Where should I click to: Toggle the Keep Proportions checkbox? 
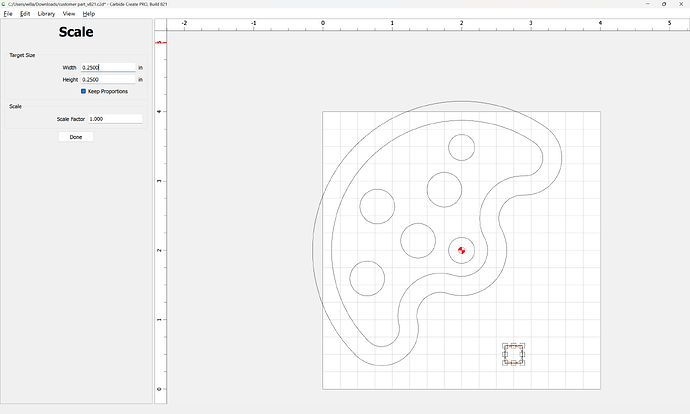pyautogui.click(x=84, y=91)
